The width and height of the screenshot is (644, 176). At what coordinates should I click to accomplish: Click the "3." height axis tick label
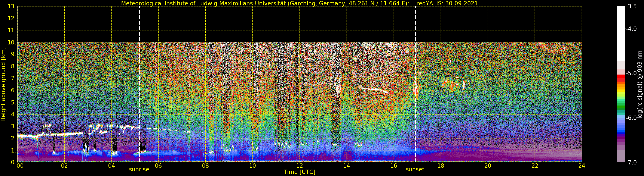pyautogui.click(x=13, y=127)
